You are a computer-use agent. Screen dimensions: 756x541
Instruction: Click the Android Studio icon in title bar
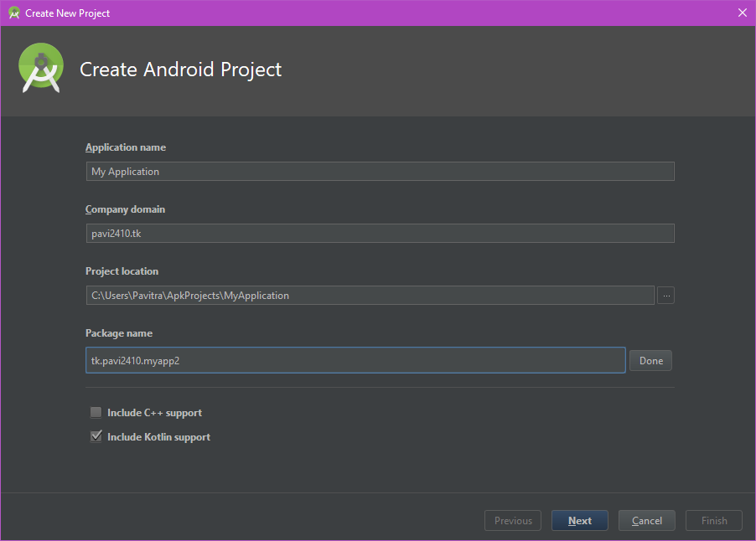coord(14,13)
